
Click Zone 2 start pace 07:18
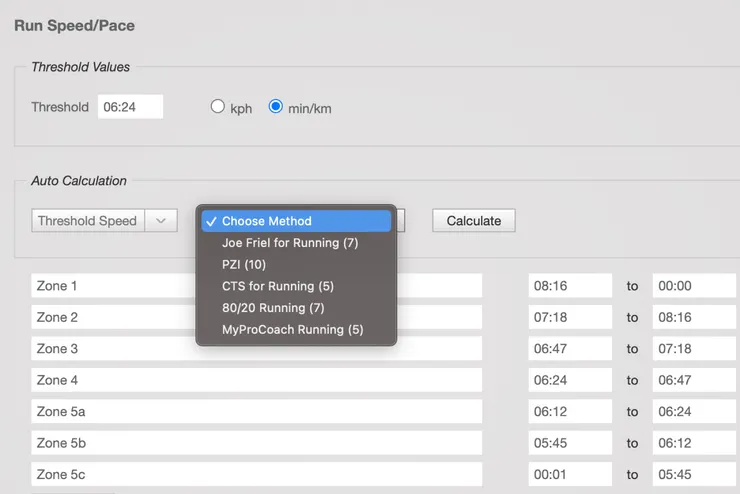click(570, 317)
